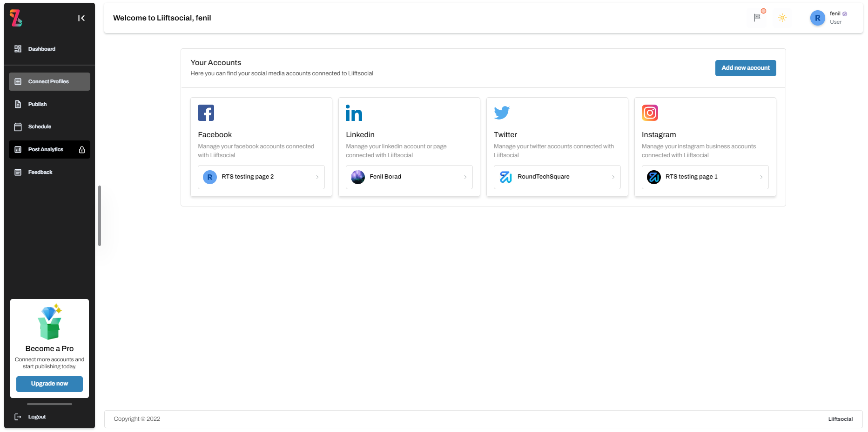The image size is (868, 432).
Task: Toggle the light/dark theme sun icon
Action: (x=782, y=18)
